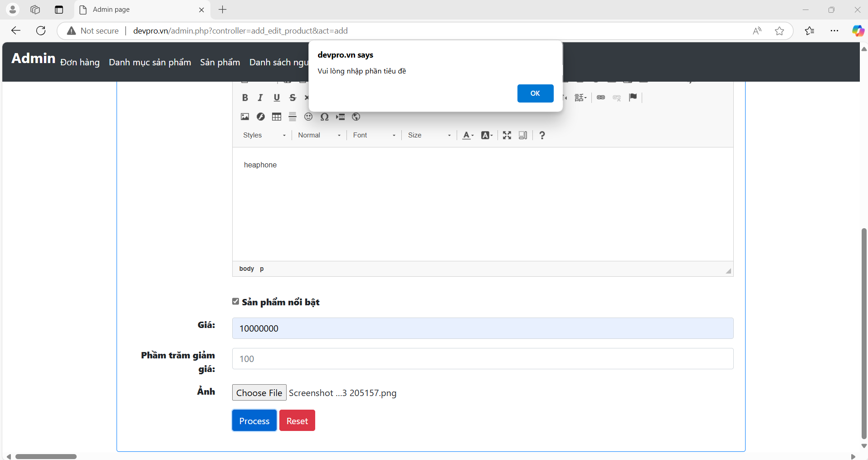Open the text color picker
The width and height of the screenshot is (868, 460).
pyautogui.click(x=468, y=135)
